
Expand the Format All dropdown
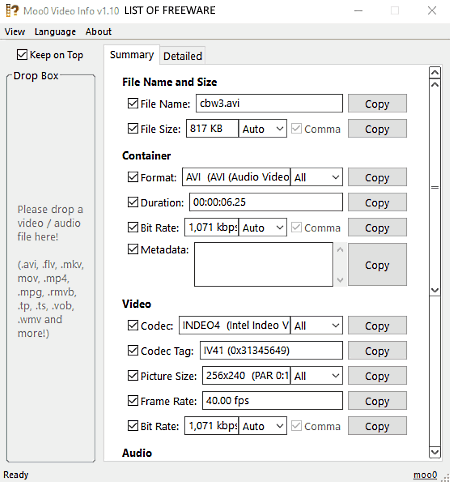tap(316, 177)
